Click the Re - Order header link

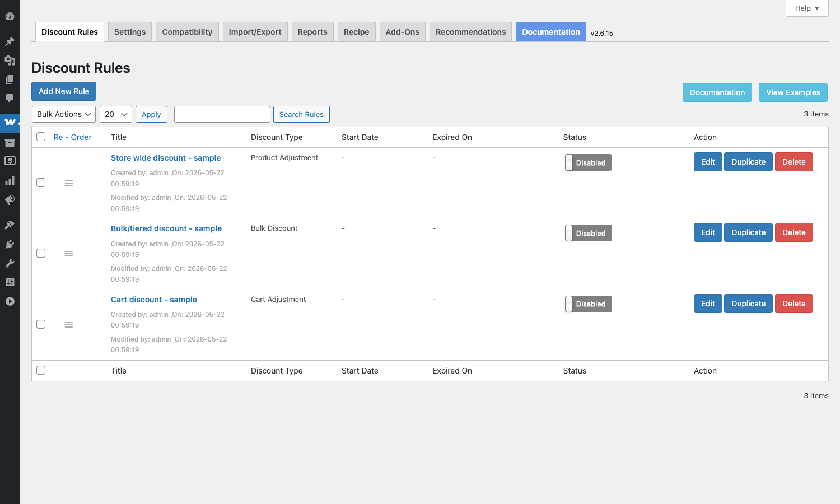click(73, 137)
